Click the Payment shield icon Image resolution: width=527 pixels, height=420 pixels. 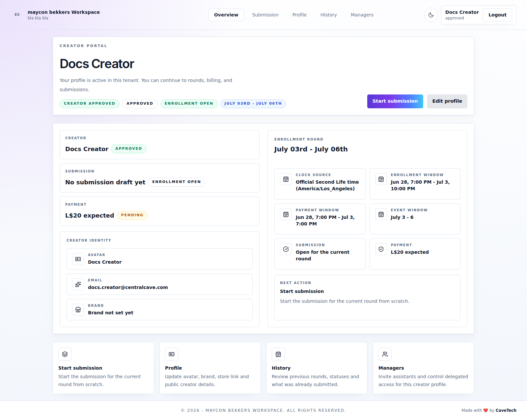click(381, 249)
